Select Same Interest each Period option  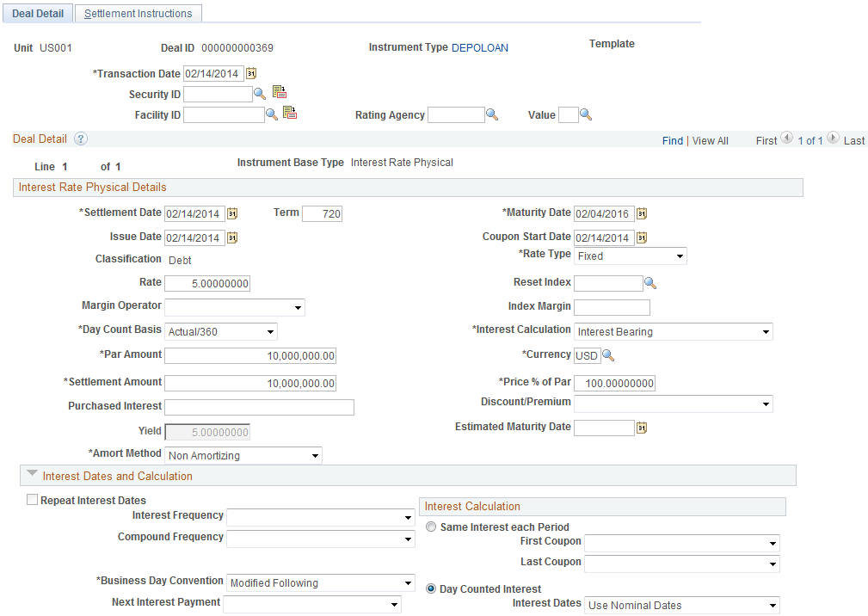430,526
